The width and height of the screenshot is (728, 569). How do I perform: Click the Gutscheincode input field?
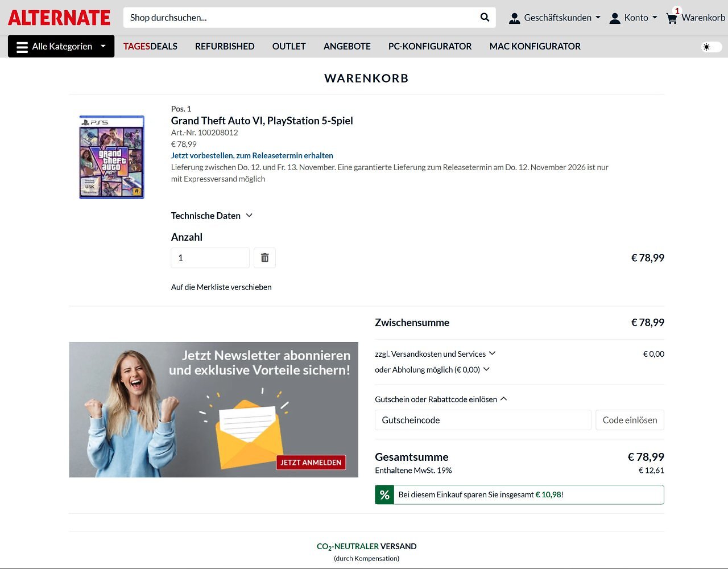tap(483, 420)
